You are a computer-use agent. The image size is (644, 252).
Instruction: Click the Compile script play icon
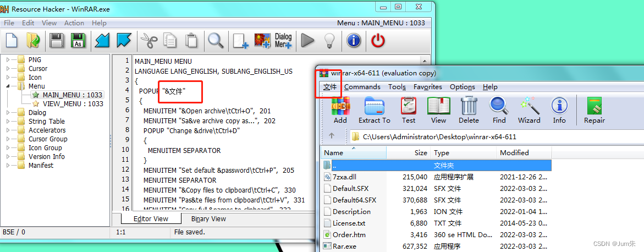[x=307, y=41]
